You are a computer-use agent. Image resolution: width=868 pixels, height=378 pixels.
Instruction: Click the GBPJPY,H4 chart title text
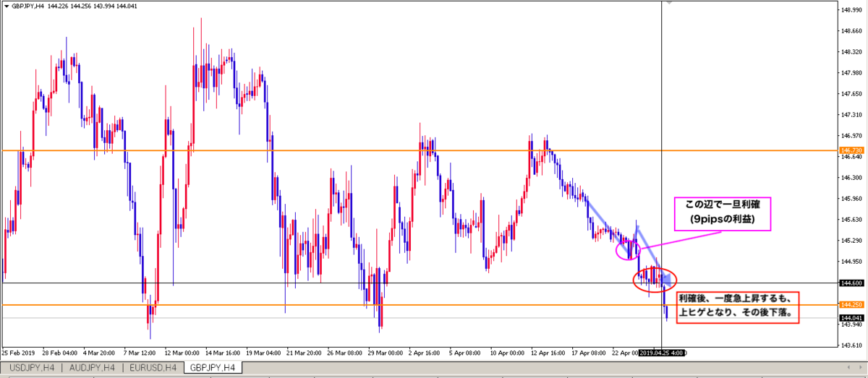click(x=29, y=7)
